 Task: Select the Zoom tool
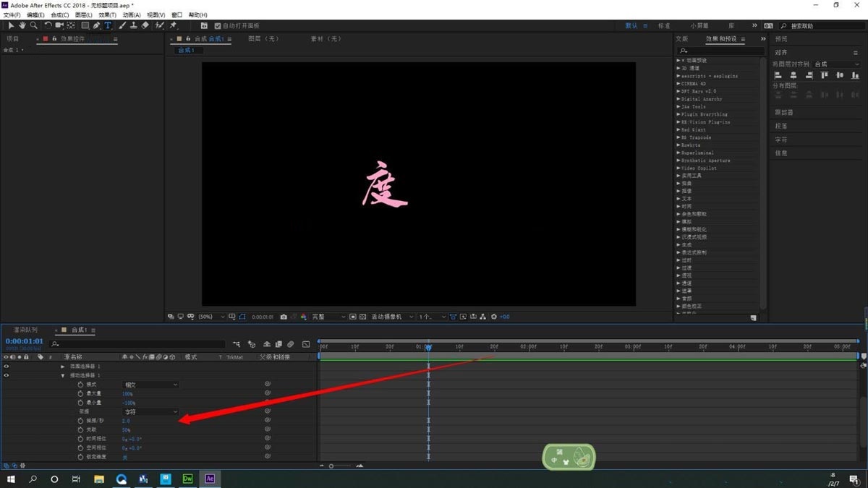click(33, 25)
